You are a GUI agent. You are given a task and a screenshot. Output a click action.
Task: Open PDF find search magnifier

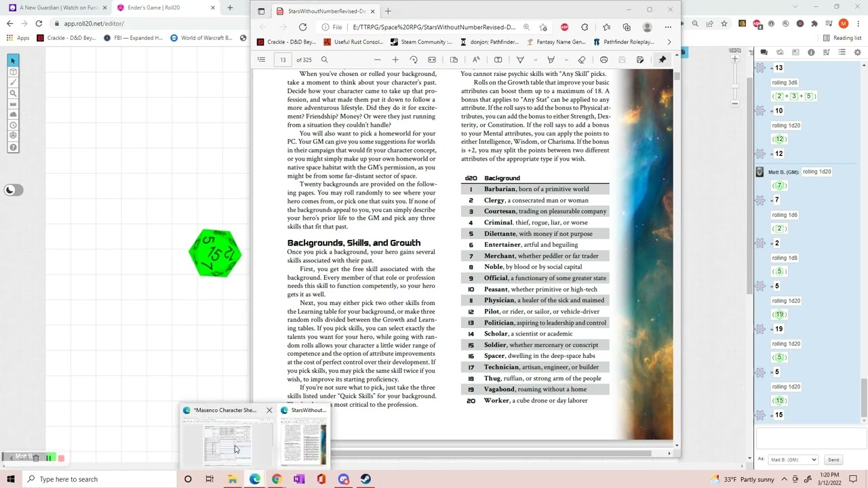(x=324, y=60)
